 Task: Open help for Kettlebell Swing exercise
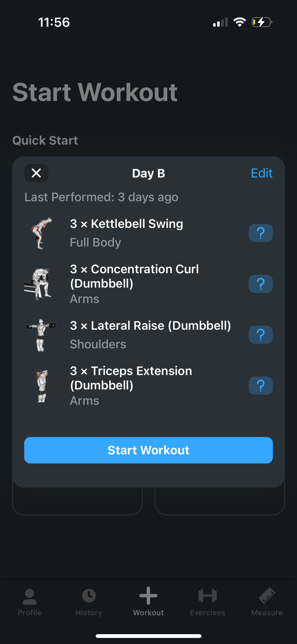click(x=260, y=233)
